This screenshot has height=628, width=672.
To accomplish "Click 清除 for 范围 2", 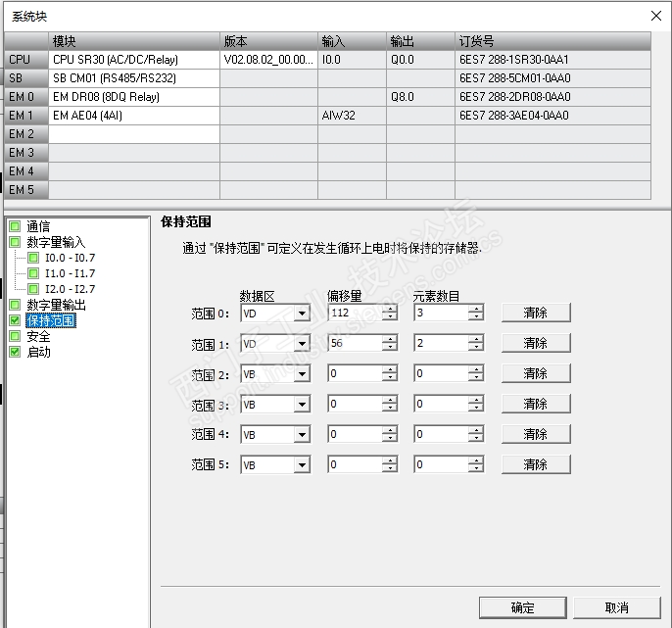I will point(536,374).
